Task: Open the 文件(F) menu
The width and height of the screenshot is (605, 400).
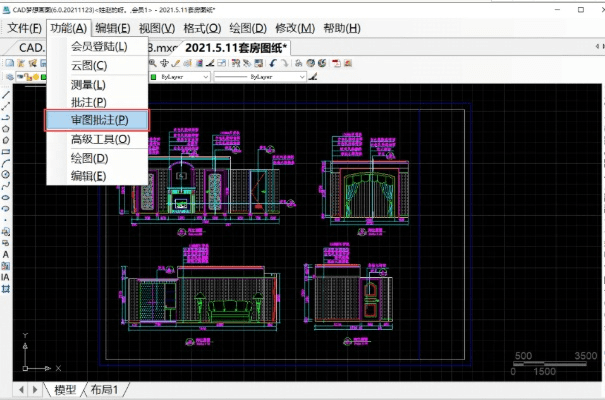Action: [x=25, y=28]
